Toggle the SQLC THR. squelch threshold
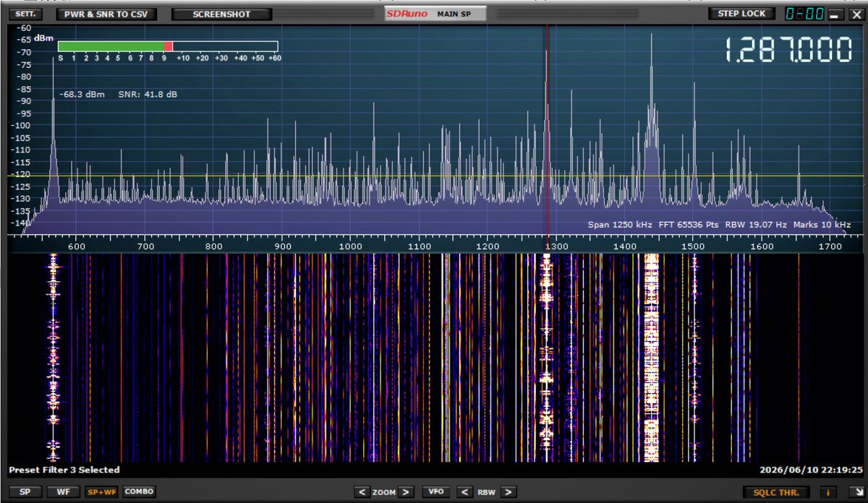Viewport: 868px width, 503px height. click(776, 491)
